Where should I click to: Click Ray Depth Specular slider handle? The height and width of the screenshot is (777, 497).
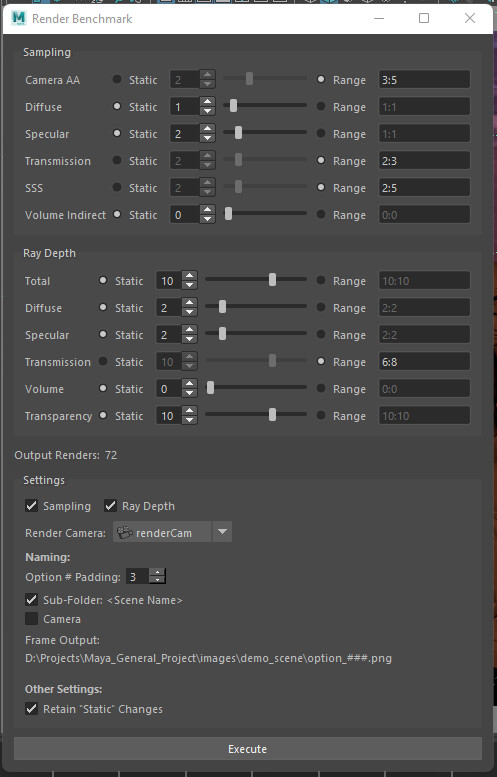222,333
